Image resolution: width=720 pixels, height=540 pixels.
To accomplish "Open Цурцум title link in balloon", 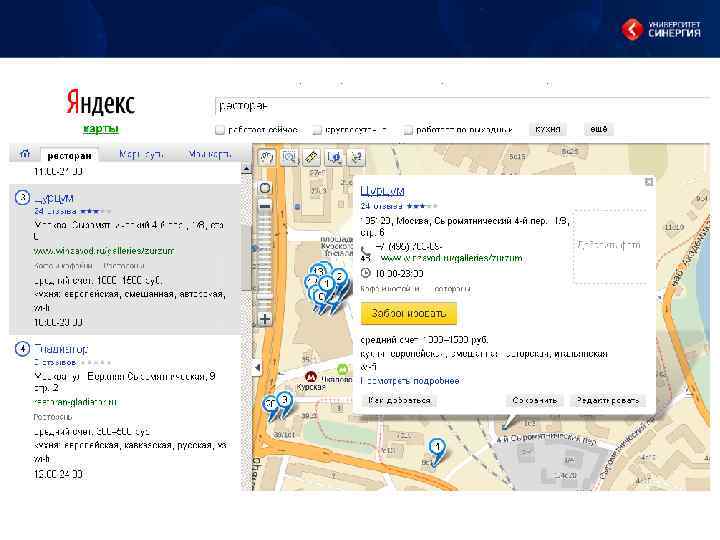I will [382, 191].
